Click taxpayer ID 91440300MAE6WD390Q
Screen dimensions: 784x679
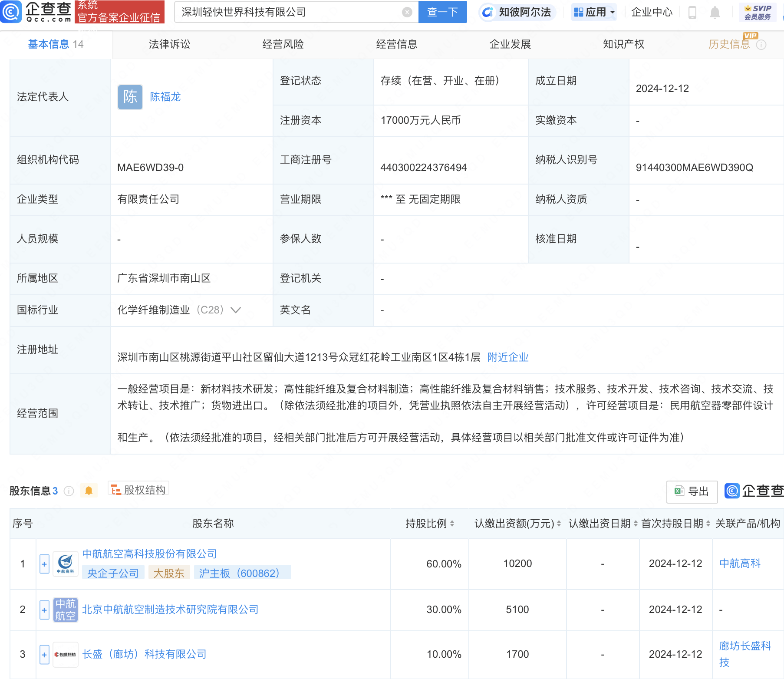pyautogui.click(x=695, y=168)
